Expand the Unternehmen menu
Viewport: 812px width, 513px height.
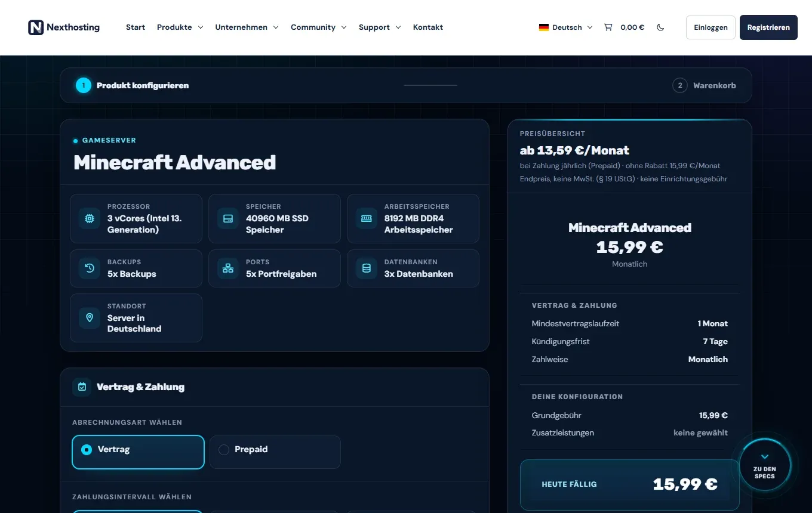247,27
